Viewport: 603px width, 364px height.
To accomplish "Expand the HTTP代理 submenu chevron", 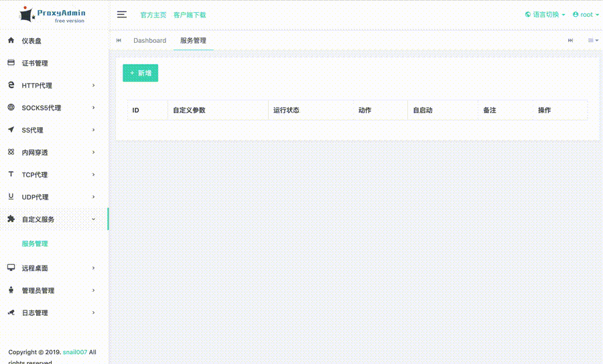I will tap(93, 85).
